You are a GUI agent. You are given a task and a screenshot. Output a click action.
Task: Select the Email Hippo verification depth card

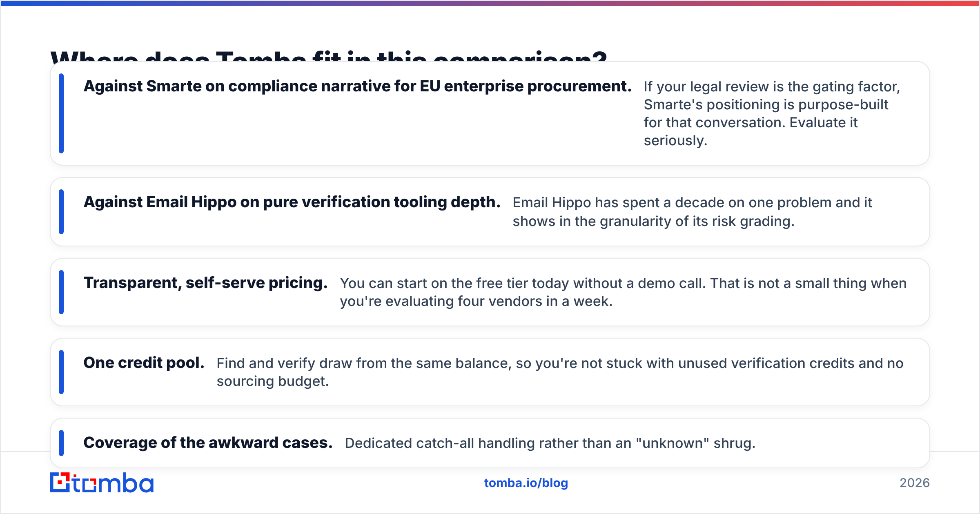pos(490,212)
